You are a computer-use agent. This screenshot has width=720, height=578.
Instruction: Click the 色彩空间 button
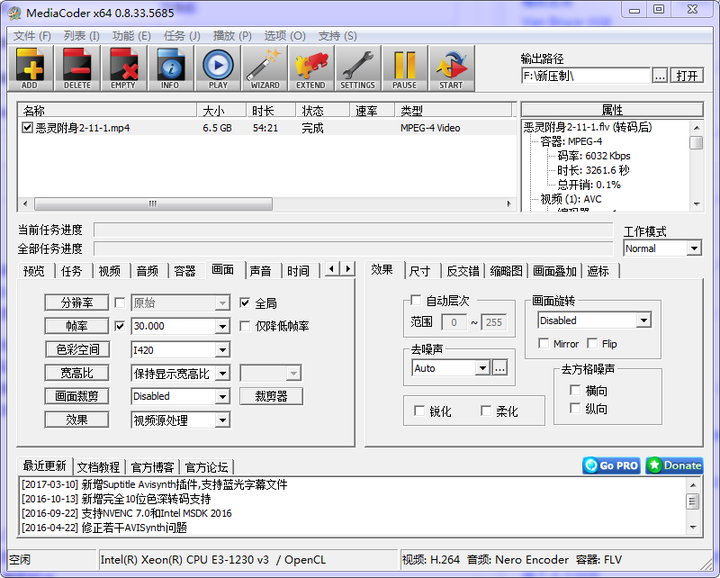point(77,349)
